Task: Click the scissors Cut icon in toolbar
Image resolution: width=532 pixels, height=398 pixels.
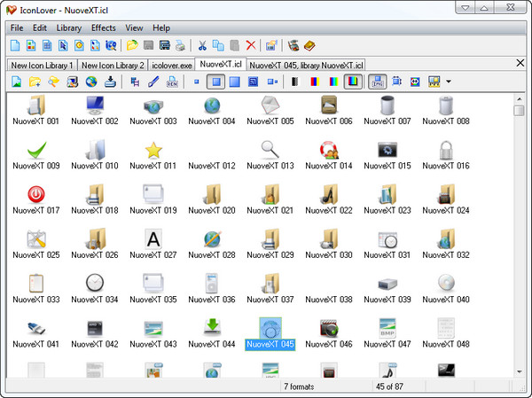Action: pos(203,45)
